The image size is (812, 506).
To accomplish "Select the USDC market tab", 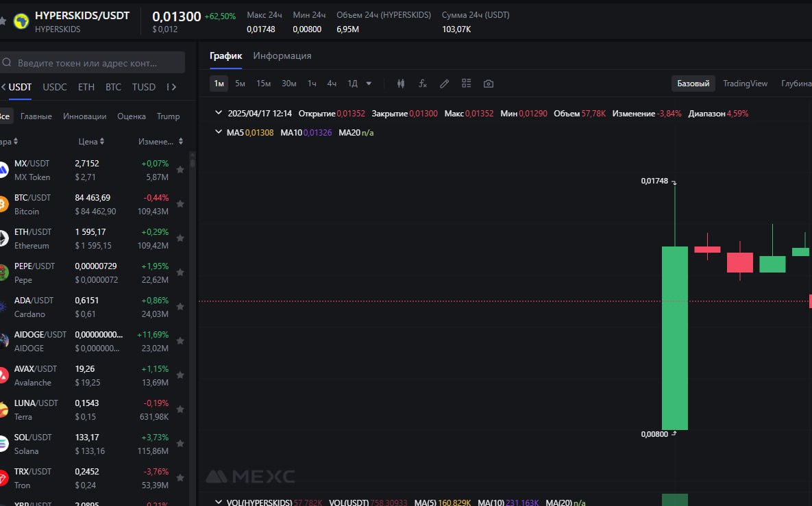I will coord(55,87).
